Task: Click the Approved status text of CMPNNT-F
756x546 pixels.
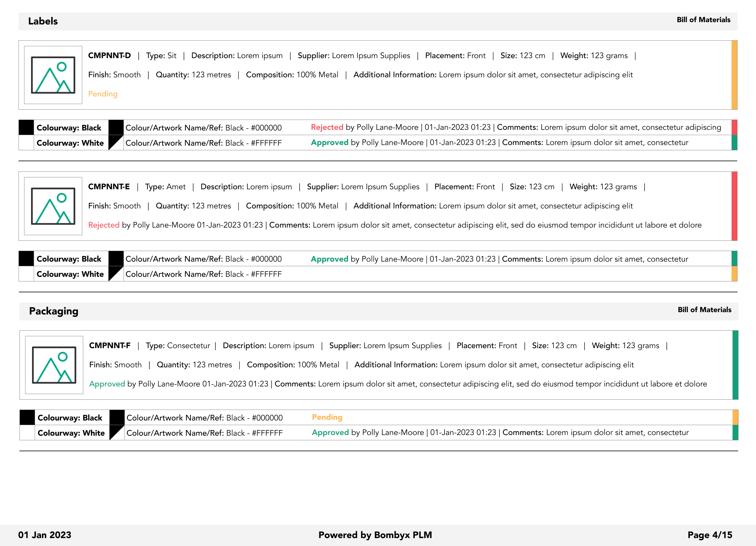Action: pyautogui.click(x=107, y=384)
